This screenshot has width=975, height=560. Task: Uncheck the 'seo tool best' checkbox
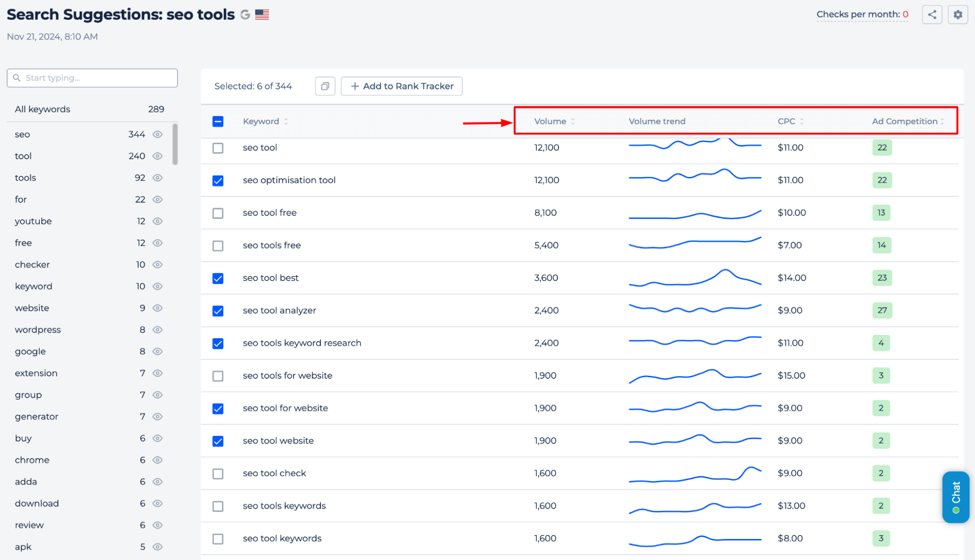(218, 278)
